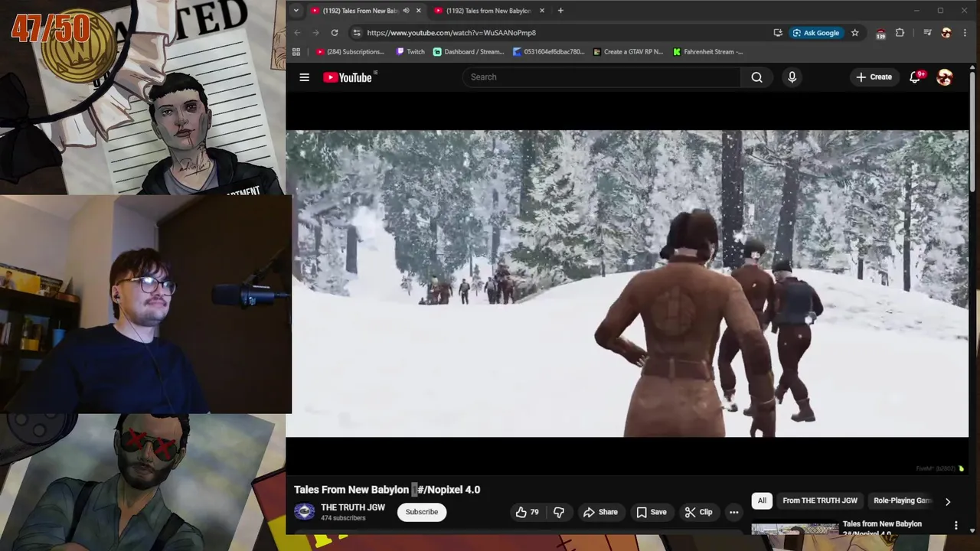Click the install app icon in address bar
The image size is (980, 551).
click(778, 33)
